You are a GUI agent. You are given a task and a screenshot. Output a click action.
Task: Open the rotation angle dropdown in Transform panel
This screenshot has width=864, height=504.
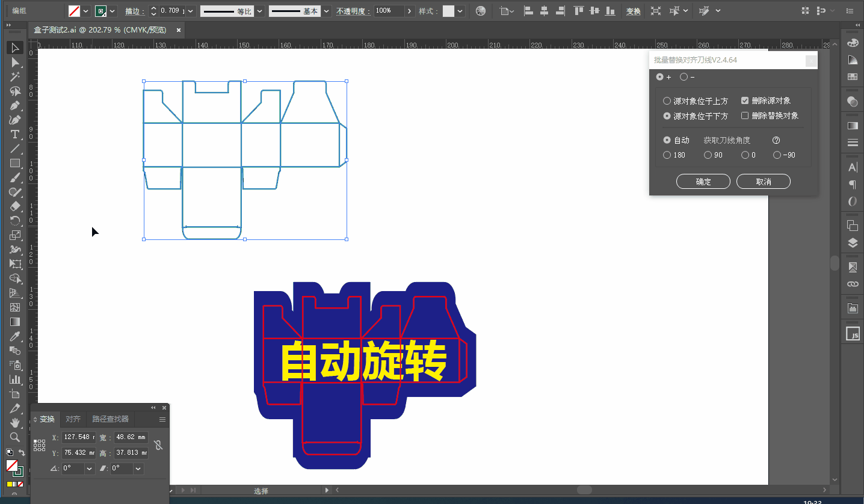[90, 469]
